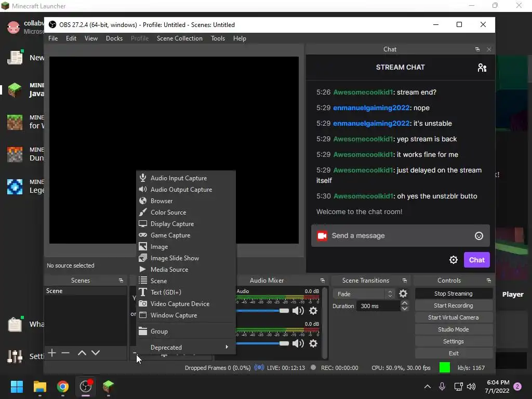
Task: Remove selected scene with minus icon
Action: click(x=65, y=353)
